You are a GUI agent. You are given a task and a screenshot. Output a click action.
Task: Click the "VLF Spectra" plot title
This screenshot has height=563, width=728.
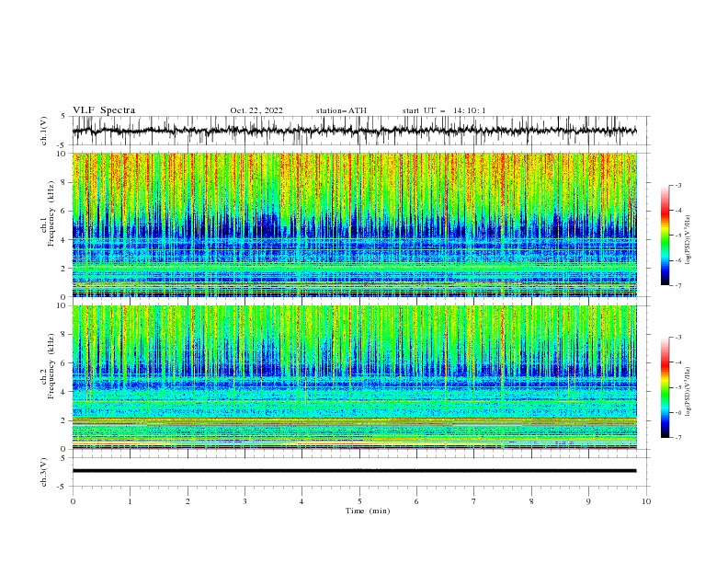point(104,110)
